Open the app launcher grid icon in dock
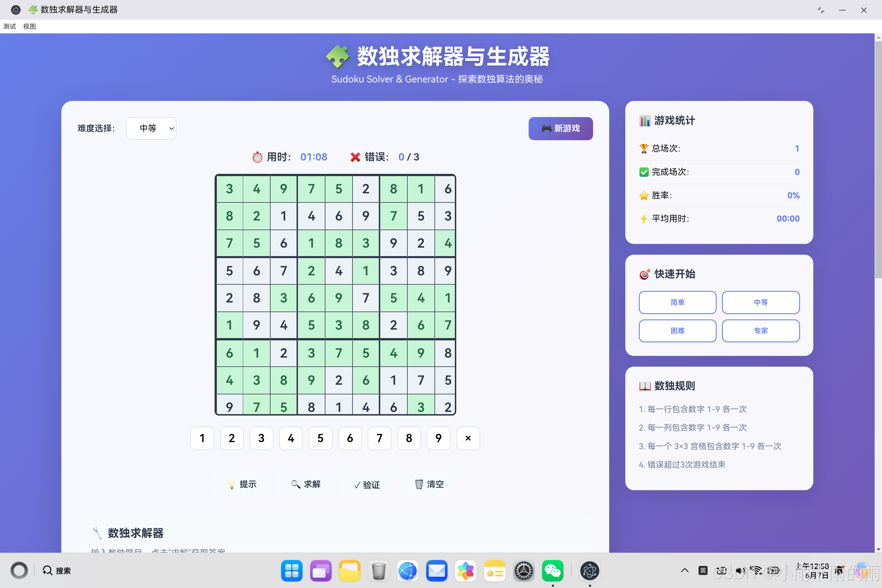The height and width of the screenshot is (588, 882). 292,571
